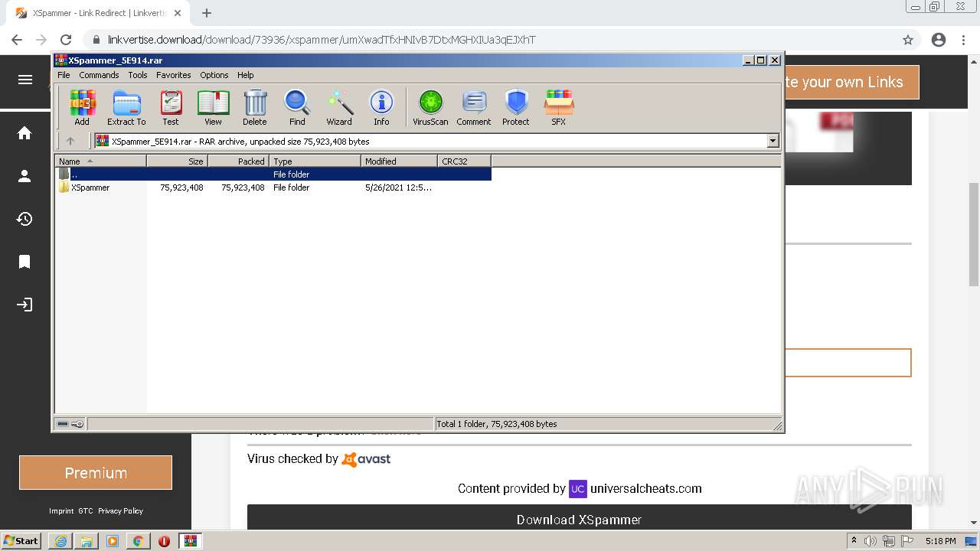Sort by Type column header
This screenshot has height=551, width=980.
[x=315, y=161]
